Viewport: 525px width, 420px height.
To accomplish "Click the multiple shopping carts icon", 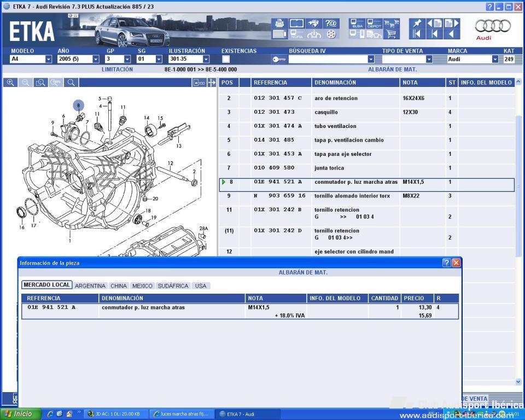I will tap(392, 24).
